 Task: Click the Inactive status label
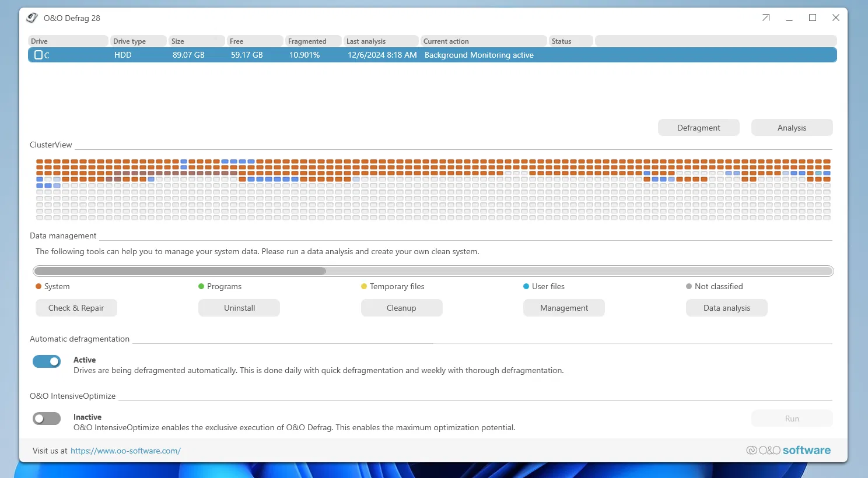point(87,417)
